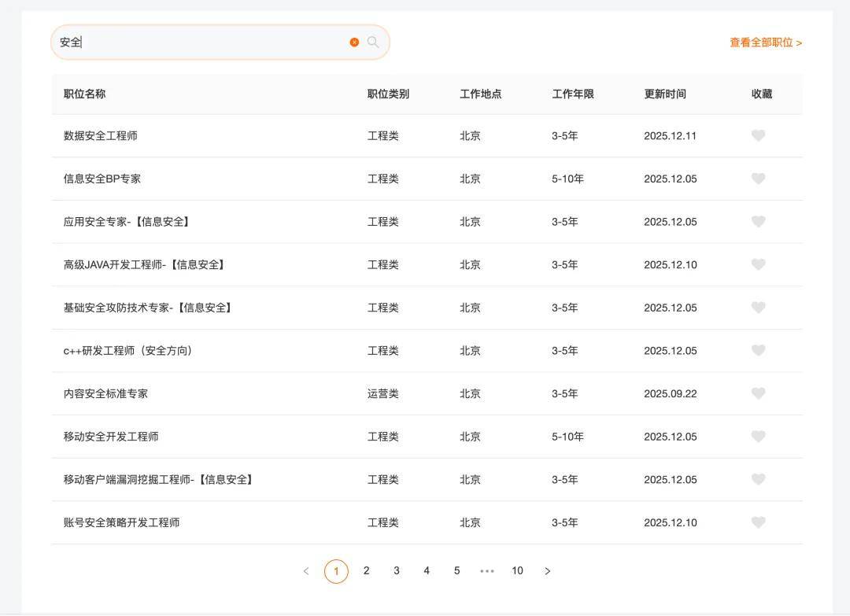
Task: Click heart icon on 移动安全开发工程师 row
Action: [x=758, y=437]
